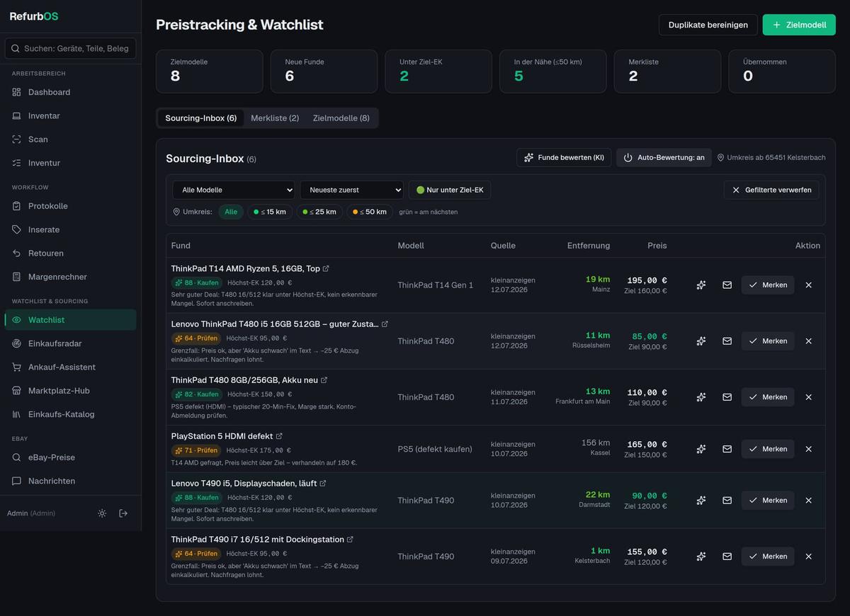Open the Neueste zuerst sort dropdown
This screenshot has width=850, height=616.
(351, 190)
